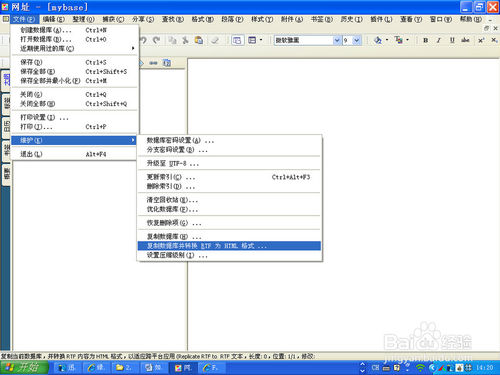Choose 保存全部 menu item
The width and height of the screenshot is (500, 375).
pos(75,71)
